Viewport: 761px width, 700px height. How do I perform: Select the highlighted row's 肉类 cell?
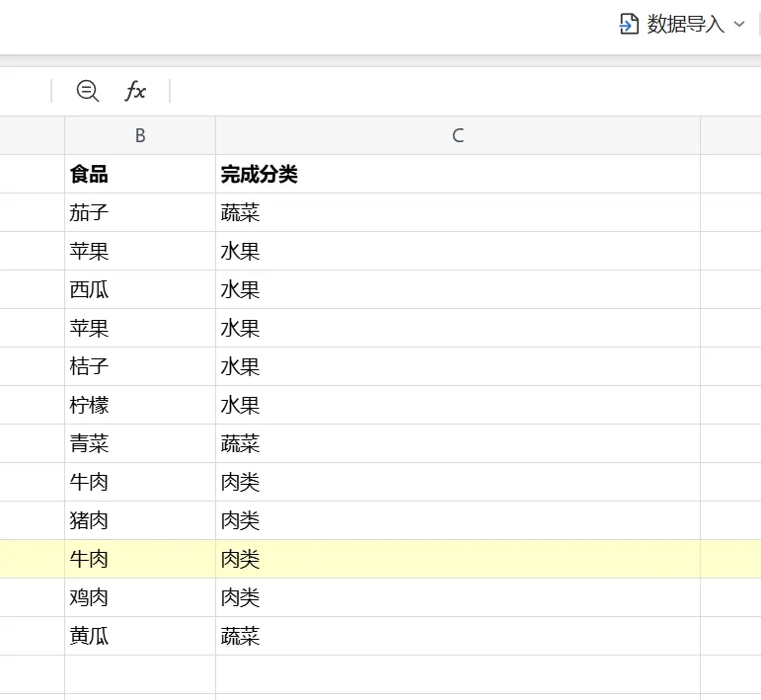458,559
